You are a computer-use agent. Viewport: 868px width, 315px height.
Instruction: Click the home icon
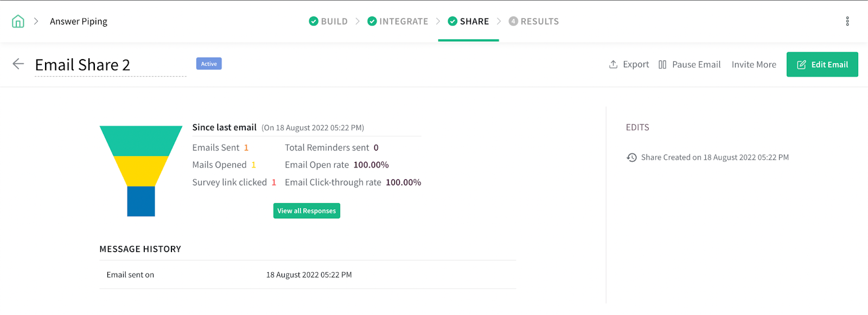18,21
